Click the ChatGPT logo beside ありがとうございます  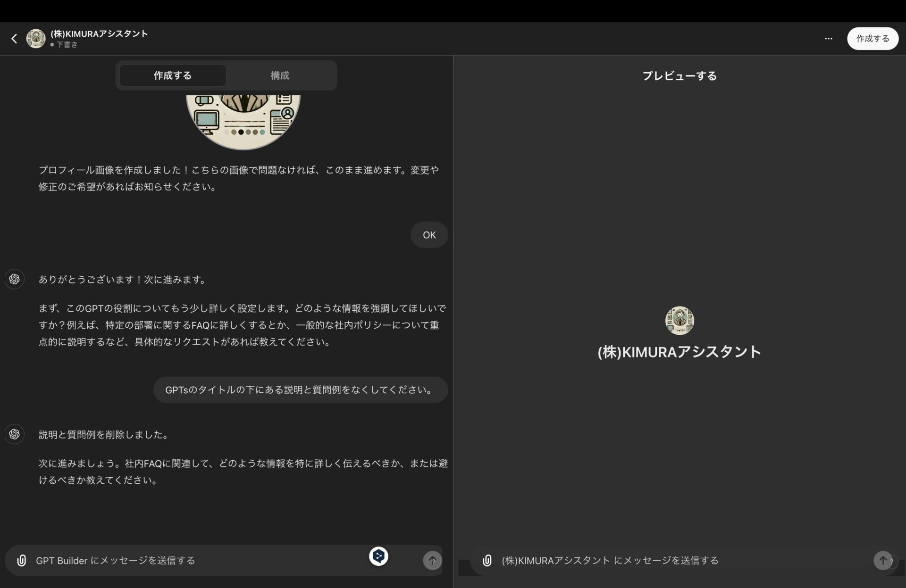[x=15, y=279]
